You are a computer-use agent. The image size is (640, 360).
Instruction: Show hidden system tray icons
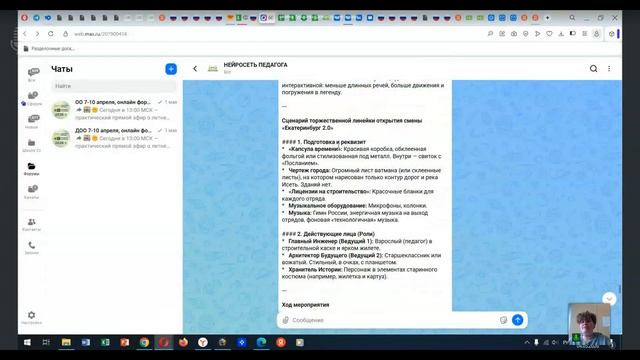point(527,342)
